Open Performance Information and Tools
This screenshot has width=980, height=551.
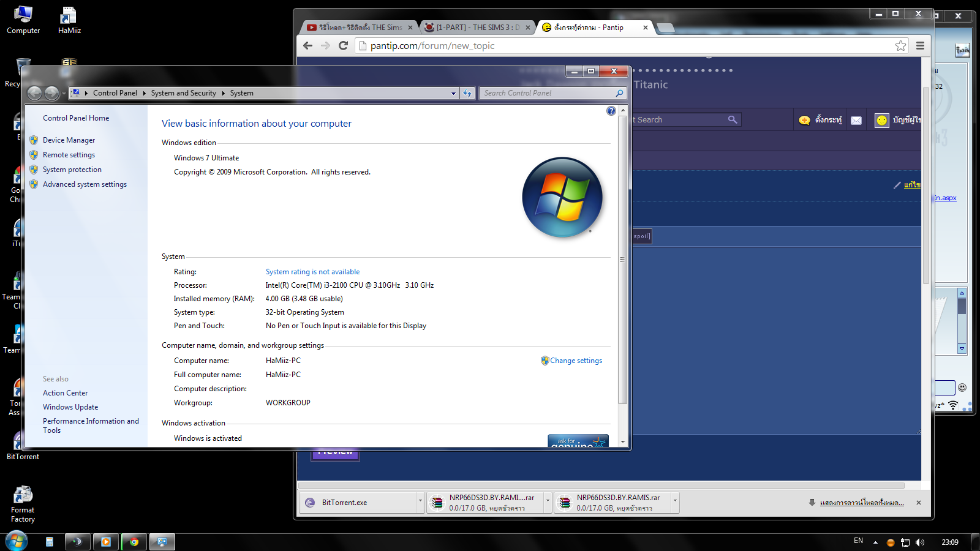tap(91, 425)
